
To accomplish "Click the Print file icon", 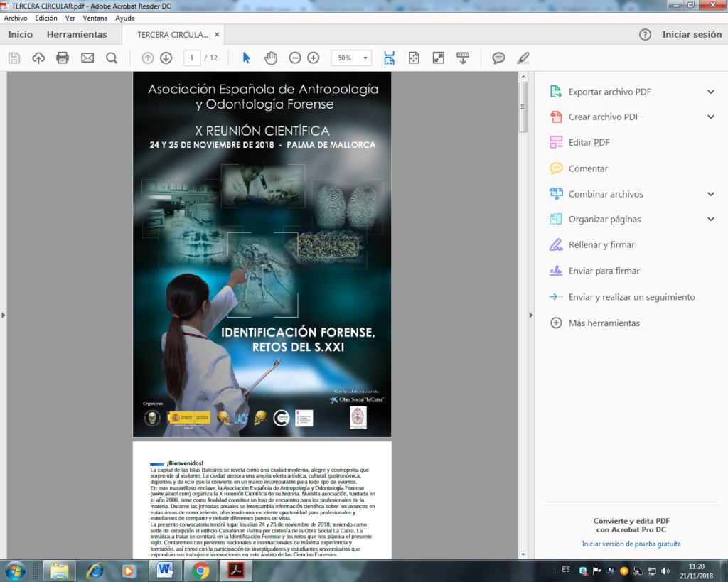I will [x=63, y=58].
